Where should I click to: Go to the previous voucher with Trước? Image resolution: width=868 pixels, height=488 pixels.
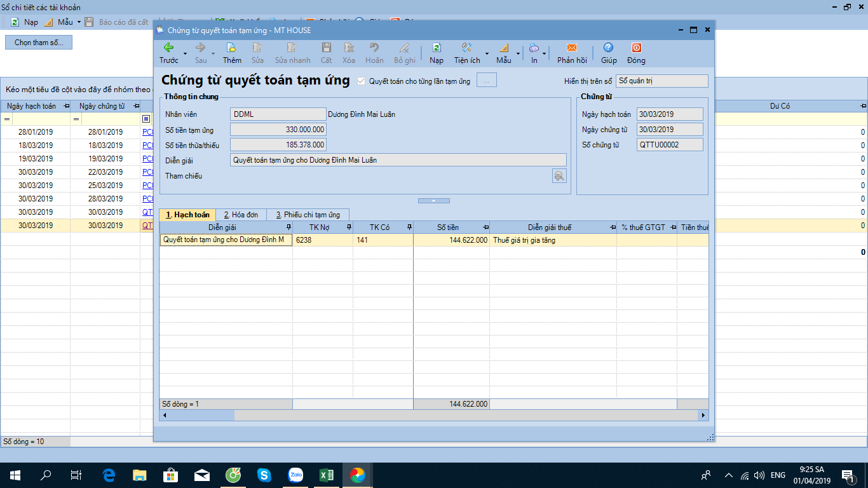168,48
